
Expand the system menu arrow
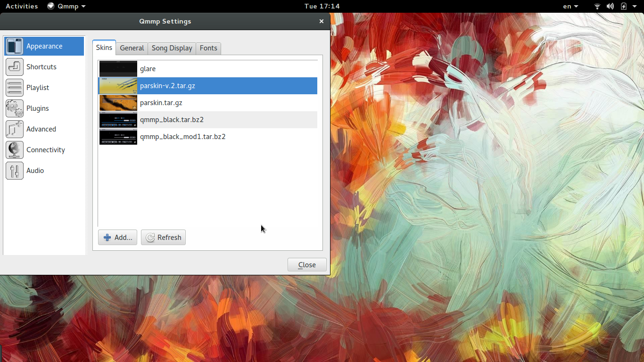point(635,6)
